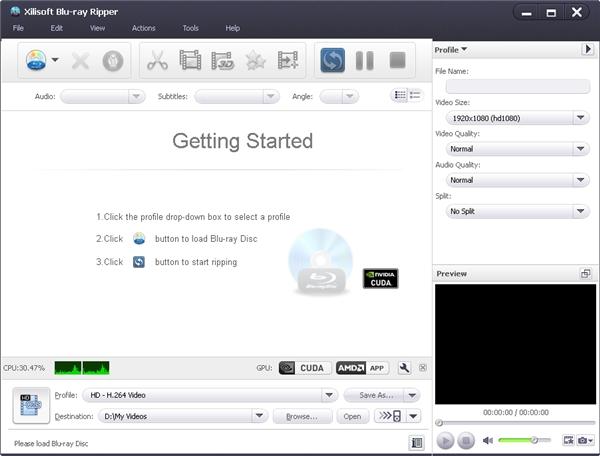The image size is (600, 456).
Task: Click the round Clear list toolbar icon
Action: tap(113, 60)
